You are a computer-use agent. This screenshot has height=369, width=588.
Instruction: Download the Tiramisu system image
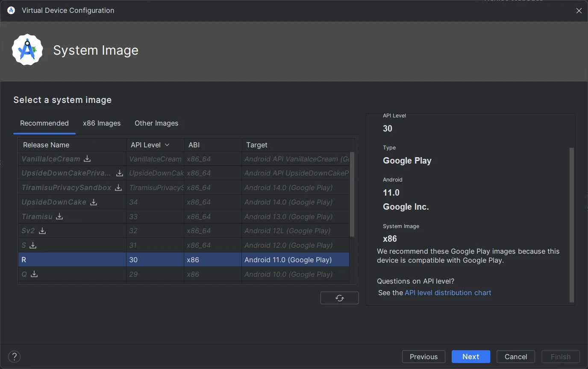coord(59,217)
